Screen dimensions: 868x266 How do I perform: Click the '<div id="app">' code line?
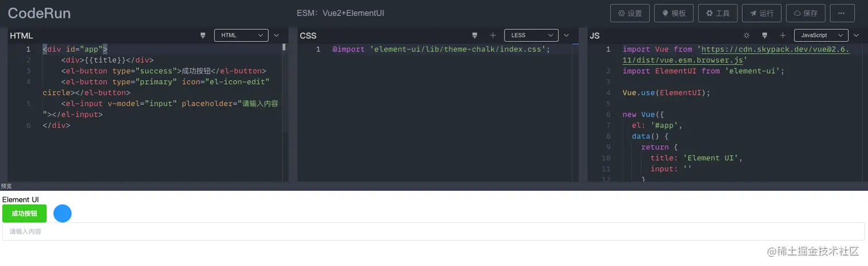(75, 49)
